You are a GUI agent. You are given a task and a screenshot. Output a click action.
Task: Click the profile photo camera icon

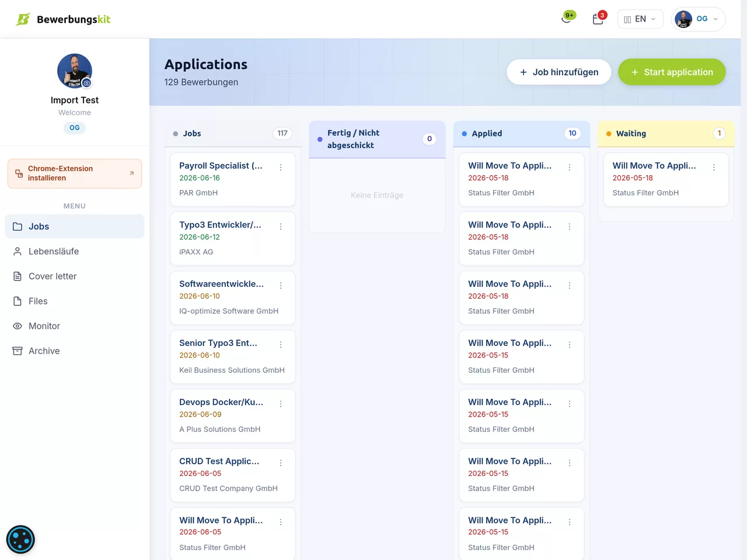86,83
